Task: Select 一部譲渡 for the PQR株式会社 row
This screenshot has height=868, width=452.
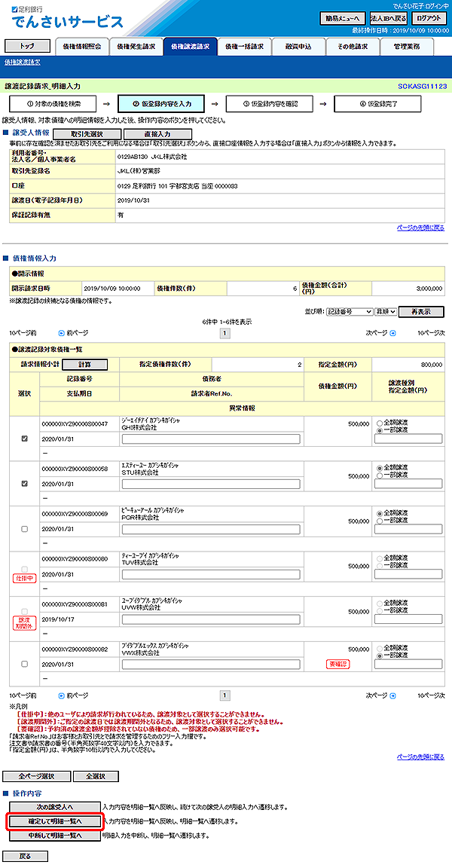Action: 379,520
